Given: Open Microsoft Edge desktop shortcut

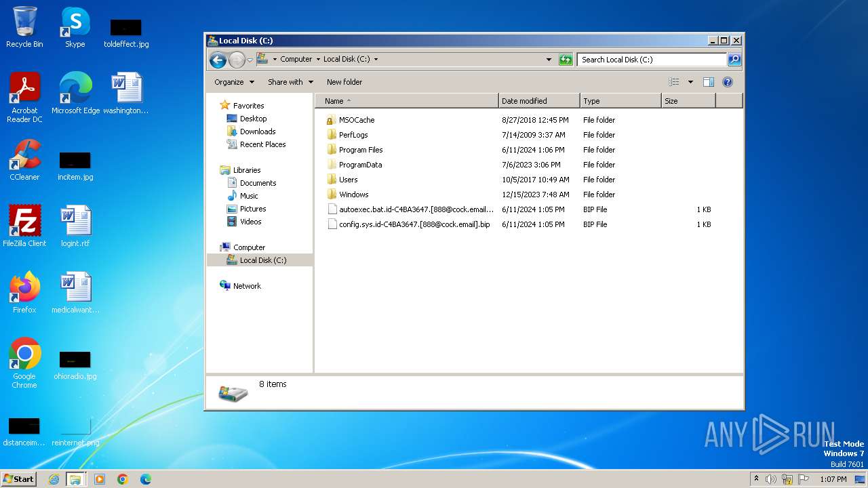Looking at the screenshot, I should [75, 93].
